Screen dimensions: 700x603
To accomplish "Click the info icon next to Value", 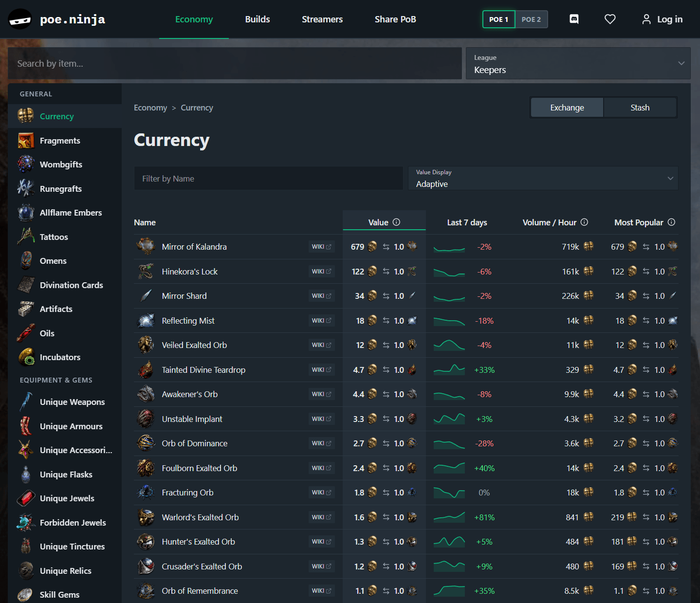I will (x=396, y=222).
